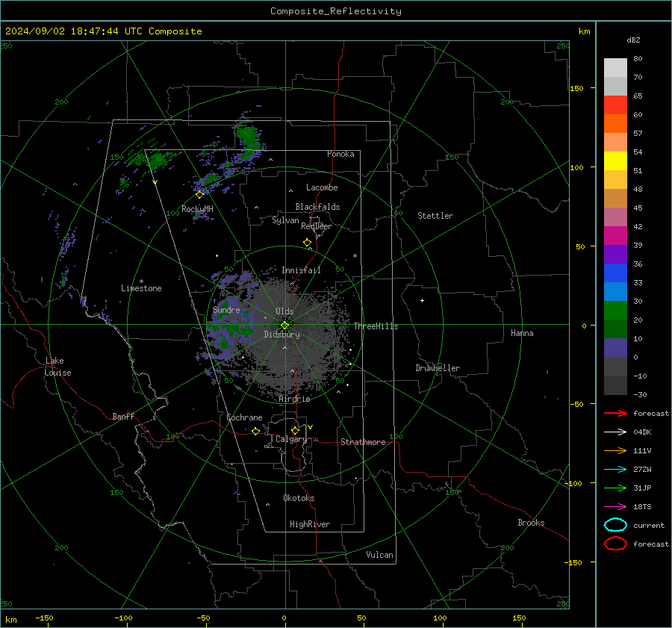Click the Brooks town label
This screenshot has width=672, height=628.
[x=531, y=523]
